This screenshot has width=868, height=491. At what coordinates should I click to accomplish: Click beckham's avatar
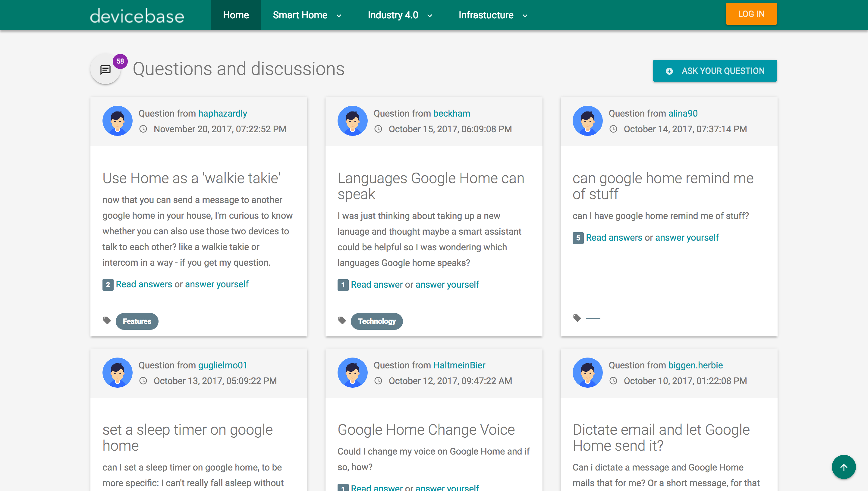(353, 121)
